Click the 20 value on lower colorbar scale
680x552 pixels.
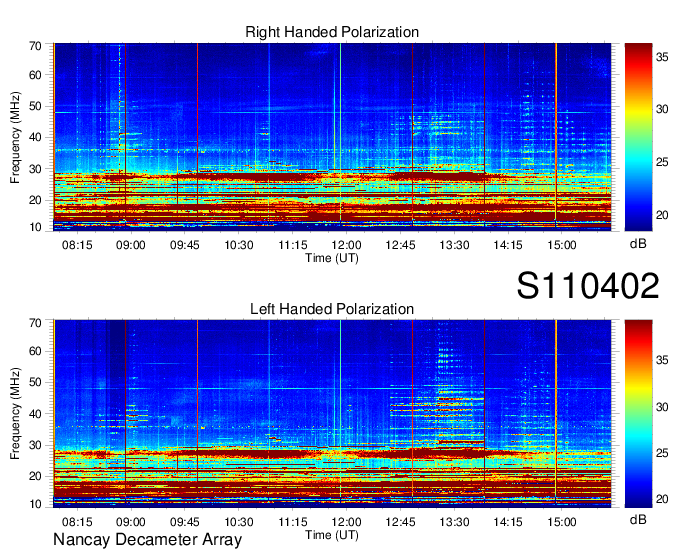pos(662,499)
